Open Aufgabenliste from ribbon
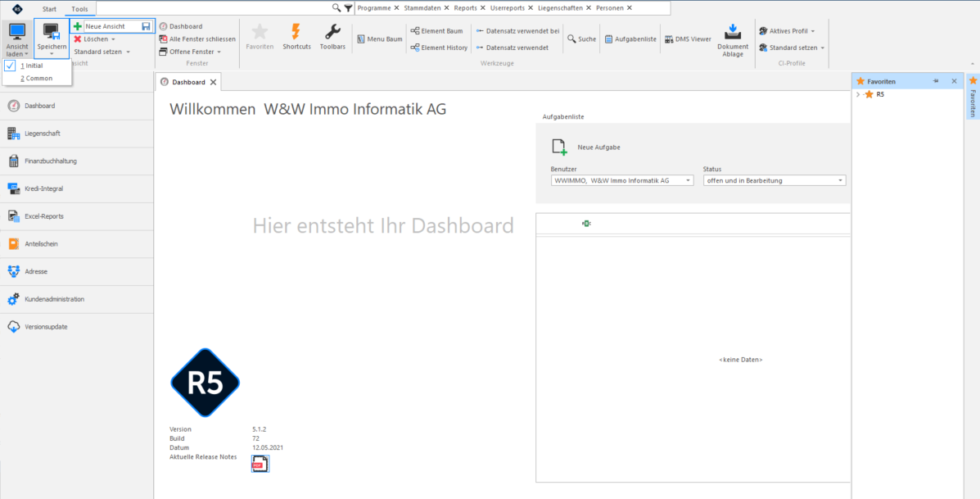This screenshot has width=980, height=499. [x=630, y=39]
